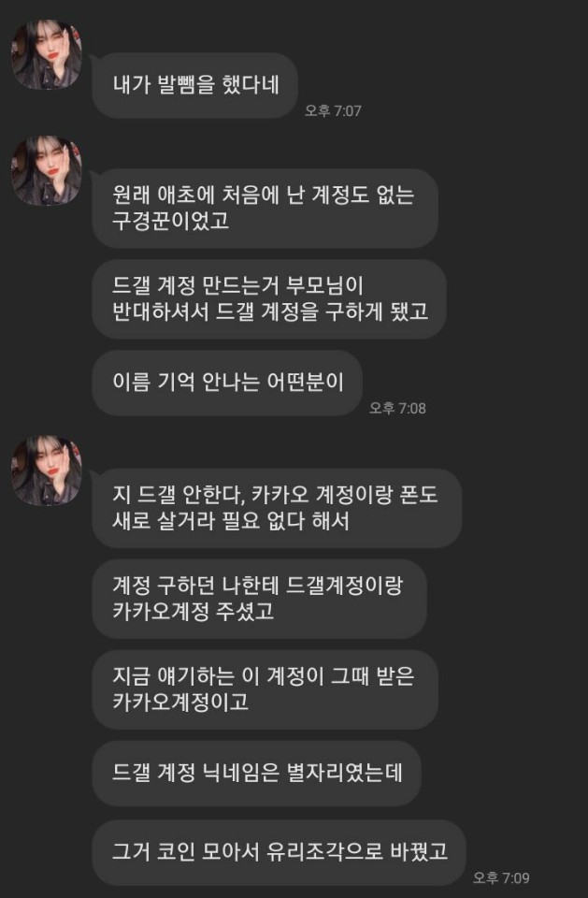Select the message bubble 내가 발뺌을 했다네
Viewport: 588px width, 898px height.
pyautogui.click(x=195, y=85)
